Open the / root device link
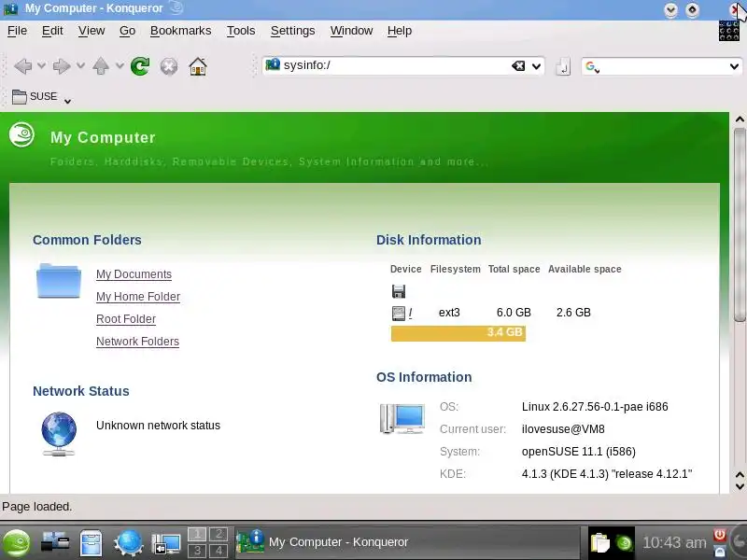The image size is (747, 560). pyautogui.click(x=410, y=313)
